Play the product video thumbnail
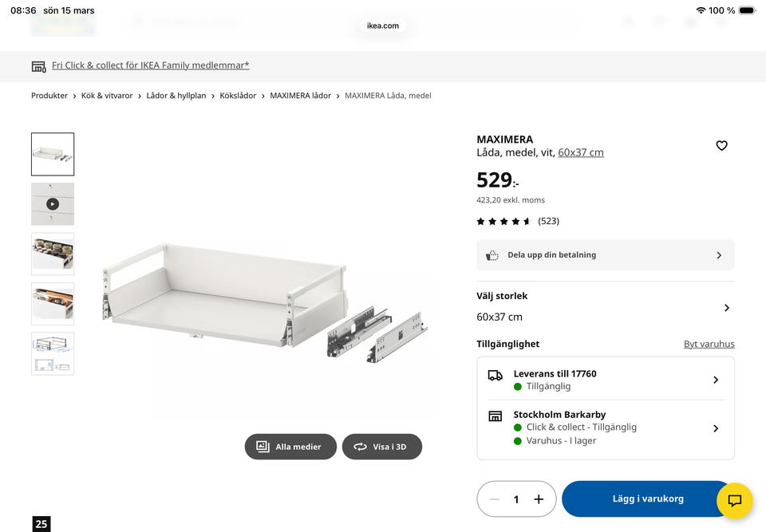This screenshot has height=532, width=766. (53, 204)
